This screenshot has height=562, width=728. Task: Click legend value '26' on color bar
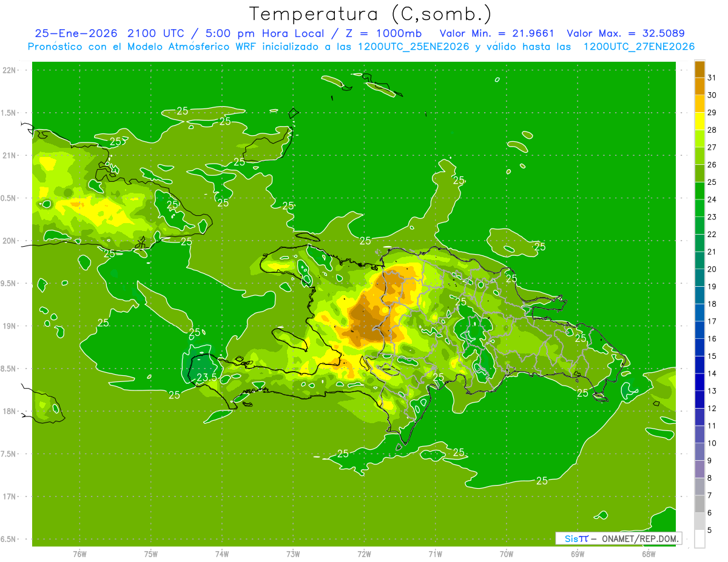coord(712,165)
